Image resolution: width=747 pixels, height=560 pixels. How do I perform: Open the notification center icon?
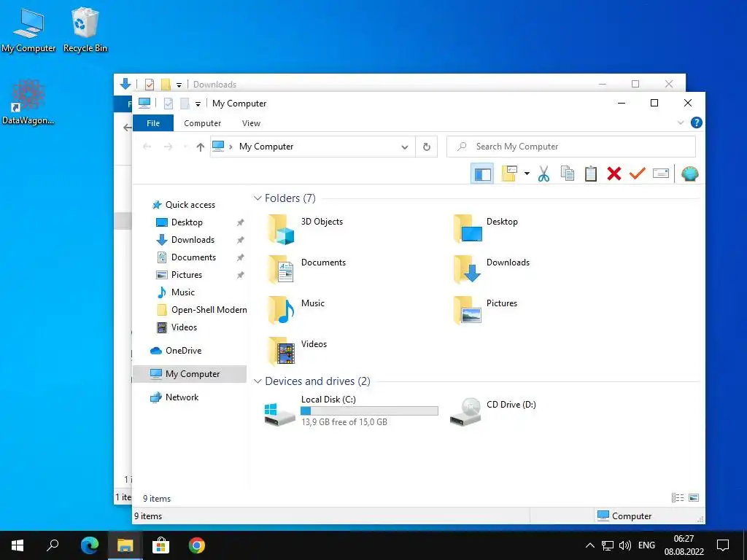click(723, 545)
